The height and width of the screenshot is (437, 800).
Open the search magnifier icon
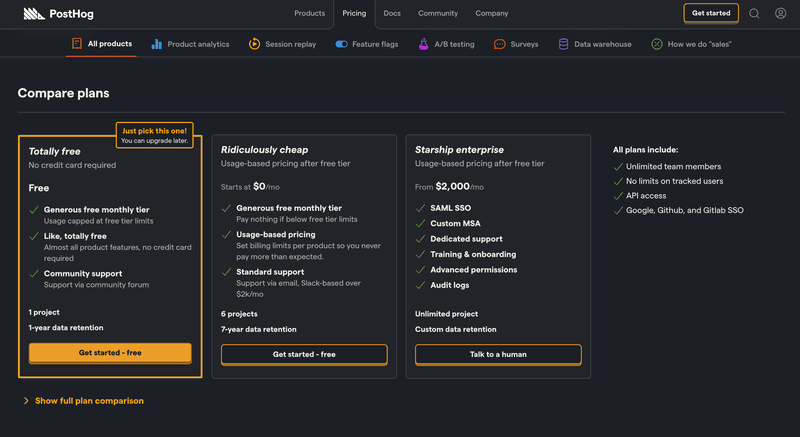click(x=754, y=14)
